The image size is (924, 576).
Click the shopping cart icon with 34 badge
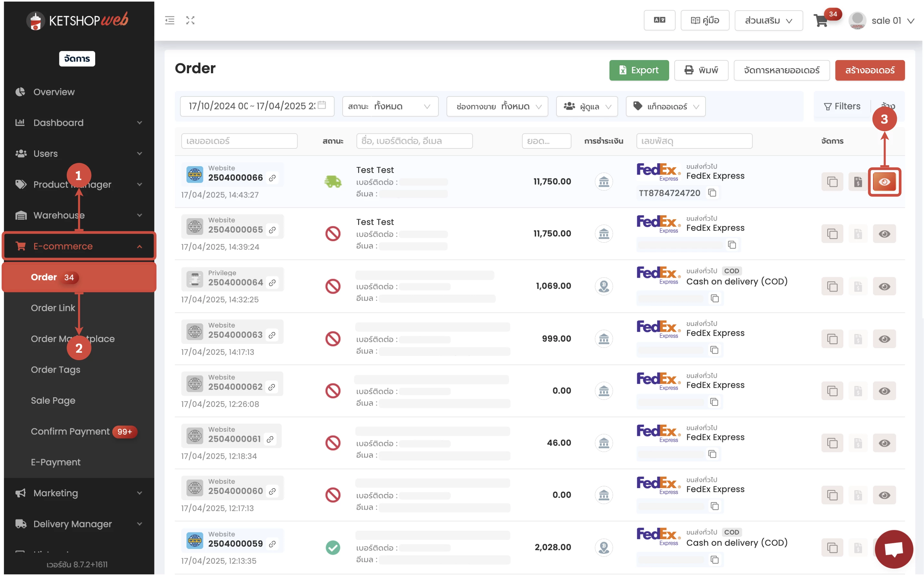tap(821, 21)
